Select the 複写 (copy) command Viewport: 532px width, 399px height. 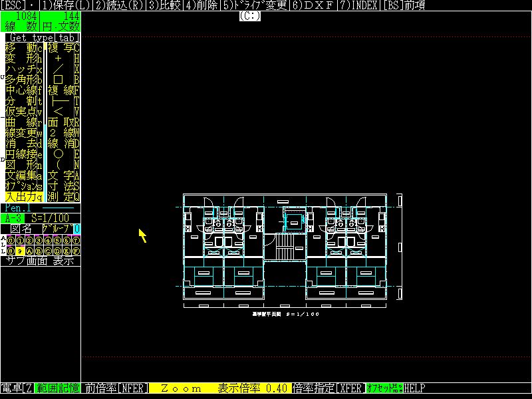(63, 48)
